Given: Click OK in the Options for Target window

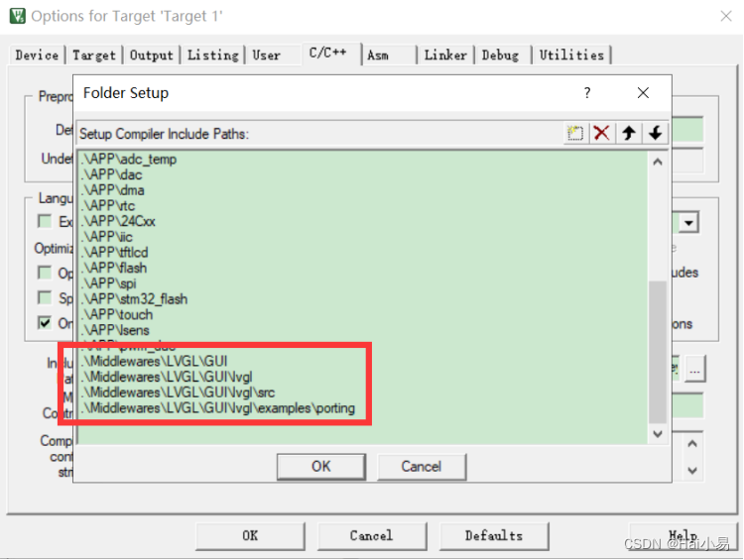Looking at the screenshot, I should coord(250,536).
